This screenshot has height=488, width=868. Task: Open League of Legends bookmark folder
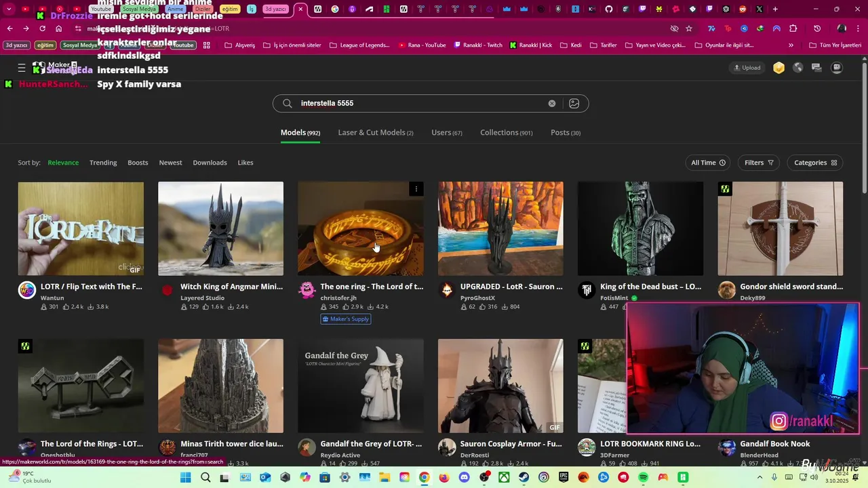pos(359,45)
